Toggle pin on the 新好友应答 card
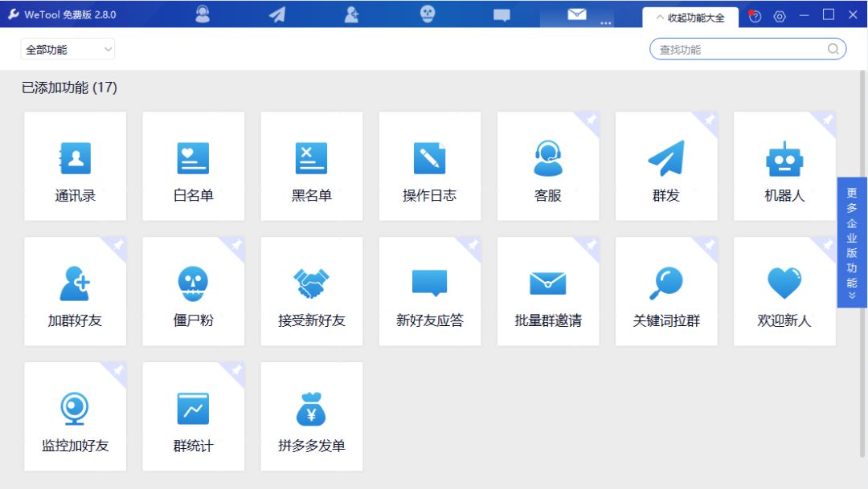Viewport: 868px width, 489px height. [x=473, y=245]
